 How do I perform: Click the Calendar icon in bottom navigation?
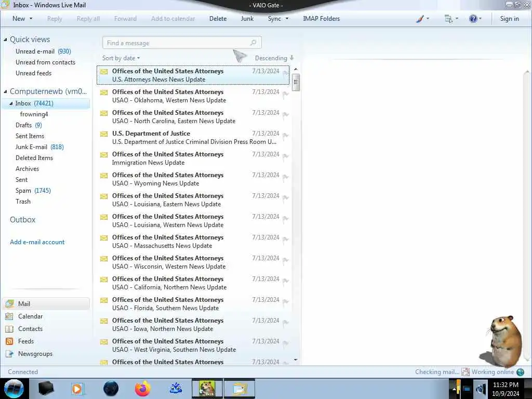pos(9,316)
